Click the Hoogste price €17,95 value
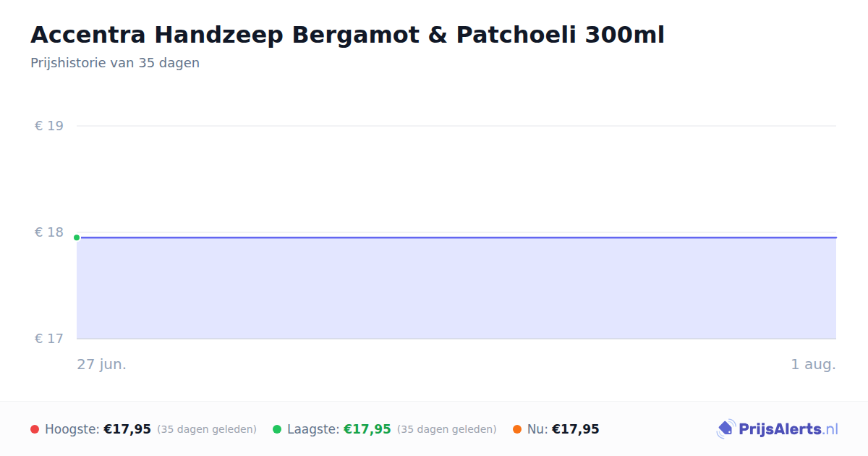The image size is (868, 456). [x=127, y=429]
